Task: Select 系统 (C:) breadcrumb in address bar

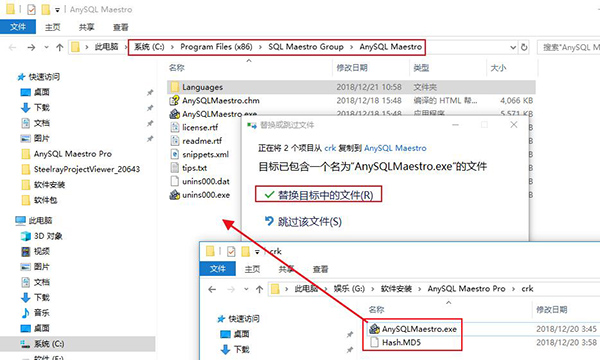Action: tap(149, 47)
